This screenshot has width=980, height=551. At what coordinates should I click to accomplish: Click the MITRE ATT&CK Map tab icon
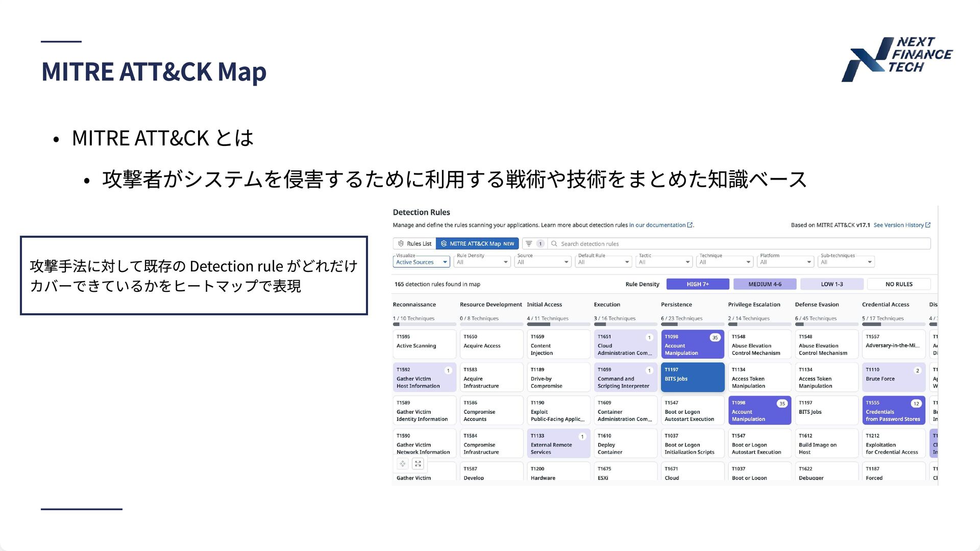[x=444, y=244]
